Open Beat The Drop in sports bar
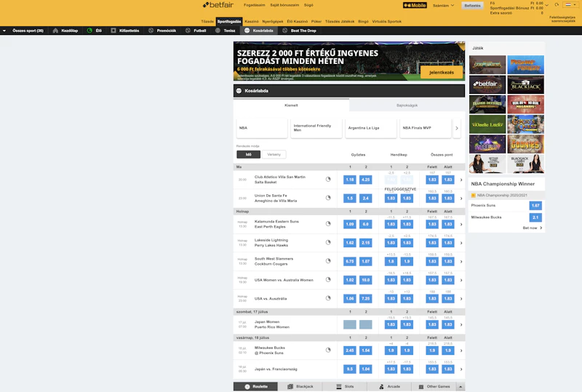 pos(300,31)
